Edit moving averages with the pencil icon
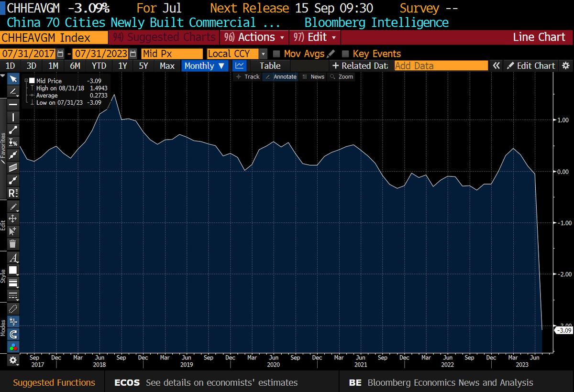Screen dimensions: 574x392 (x=331, y=54)
